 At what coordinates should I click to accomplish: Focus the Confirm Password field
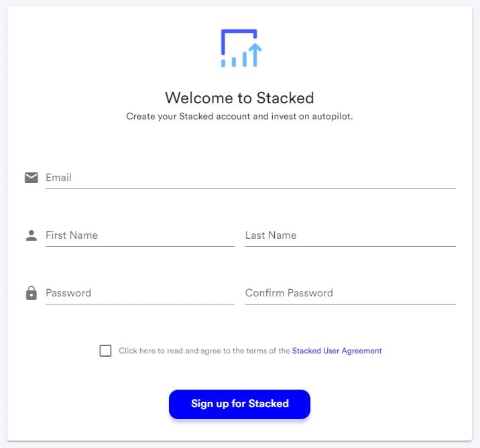click(x=351, y=293)
